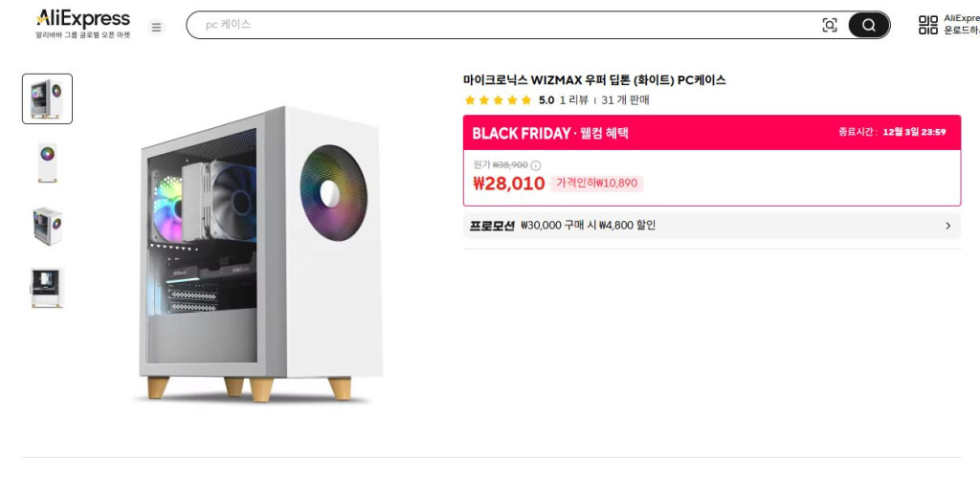Click the ₩30,000 구매 시 할인 promotion text
Viewport: 980px width, 479px height.
pos(588,226)
